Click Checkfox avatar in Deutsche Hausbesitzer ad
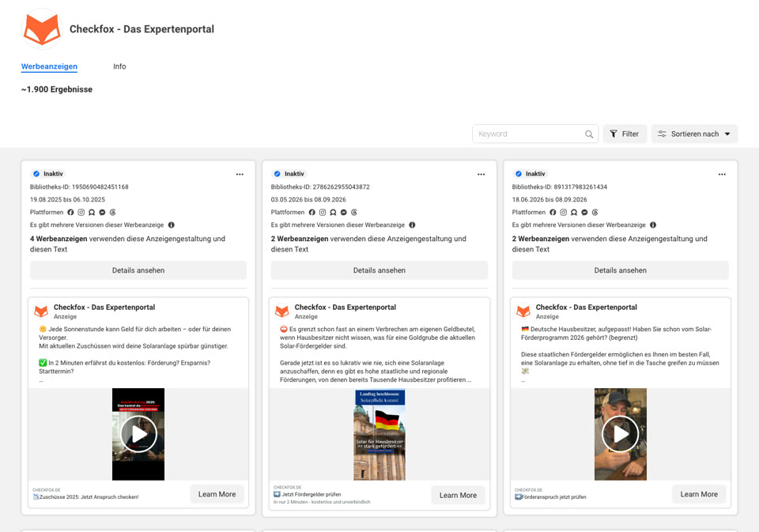This screenshot has height=532, width=759. tap(523, 311)
